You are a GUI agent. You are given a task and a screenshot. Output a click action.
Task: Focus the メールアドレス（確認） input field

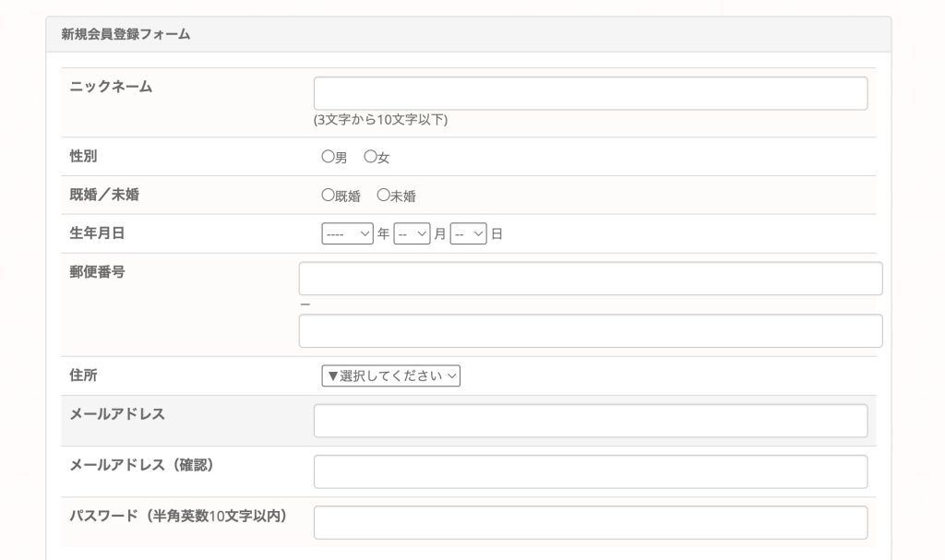pyautogui.click(x=591, y=471)
